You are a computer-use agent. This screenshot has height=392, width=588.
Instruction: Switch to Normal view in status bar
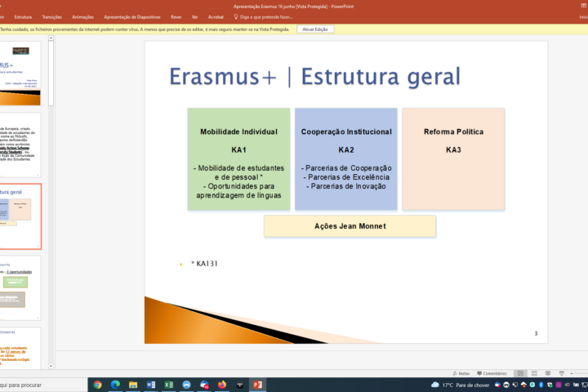[x=520, y=373]
